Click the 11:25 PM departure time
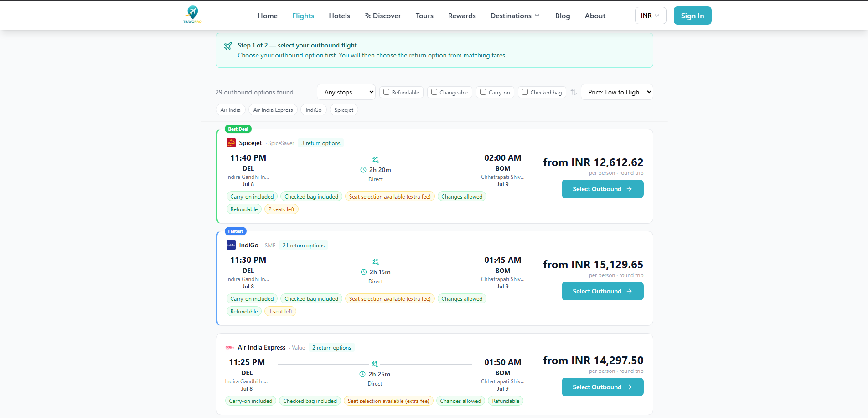This screenshot has height=418, width=868. (x=247, y=362)
